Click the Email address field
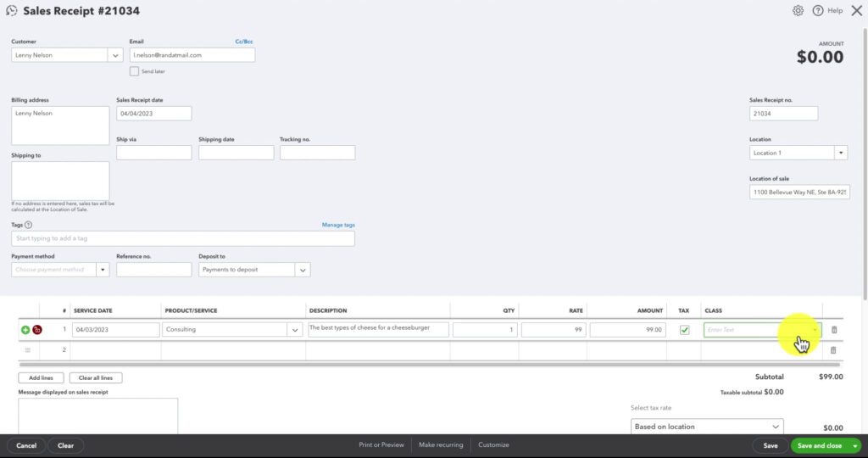Viewport: 868px width, 458px height. point(192,55)
